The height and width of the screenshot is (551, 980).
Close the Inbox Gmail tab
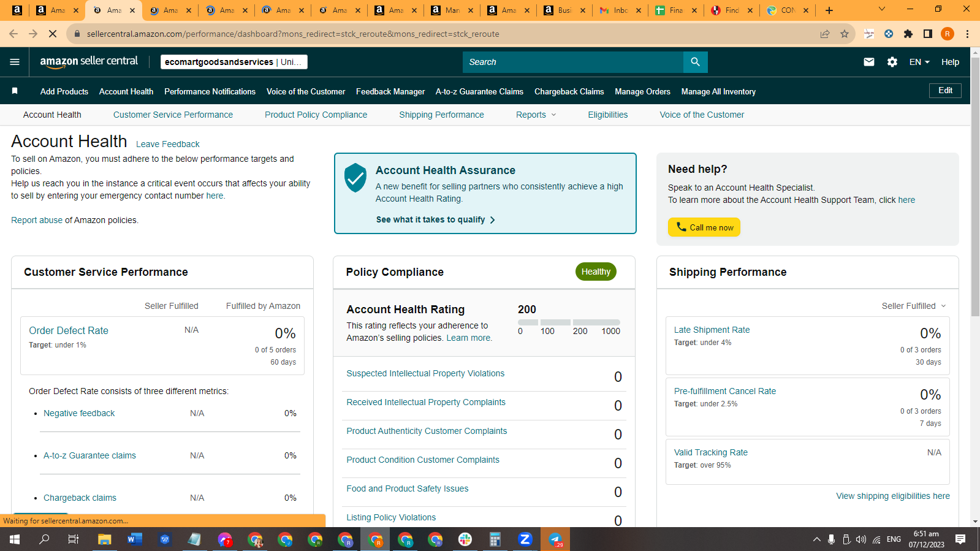click(638, 10)
